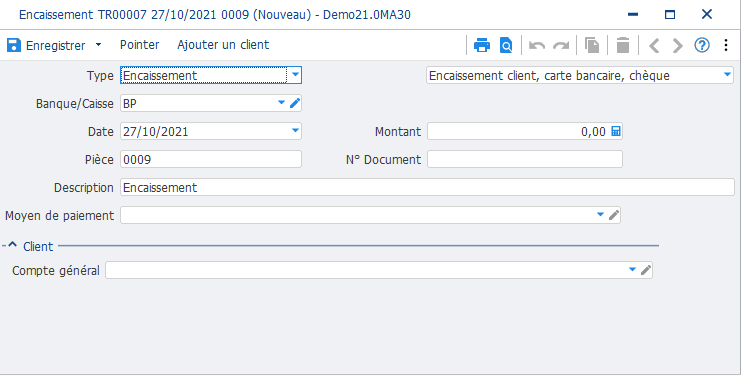Open the Type dropdown
741x376 pixels.
tap(295, 75)
